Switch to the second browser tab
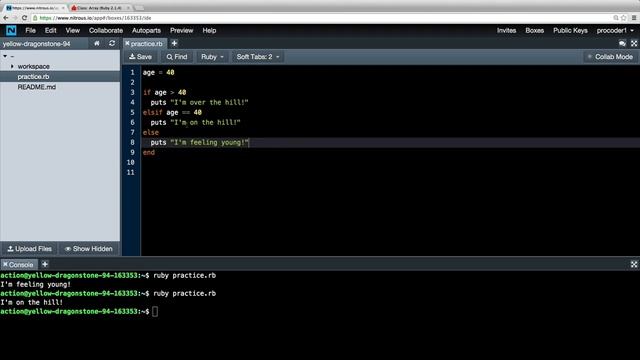 [x=99, y=8]
